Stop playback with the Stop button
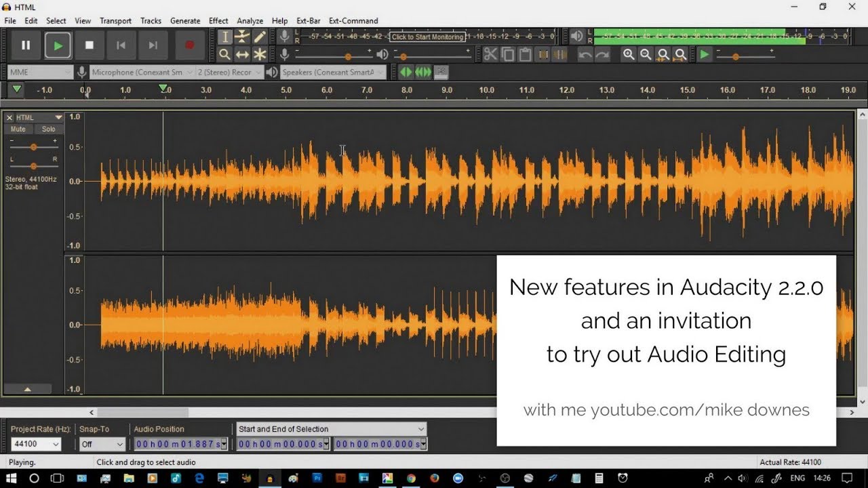 [90, 45]
